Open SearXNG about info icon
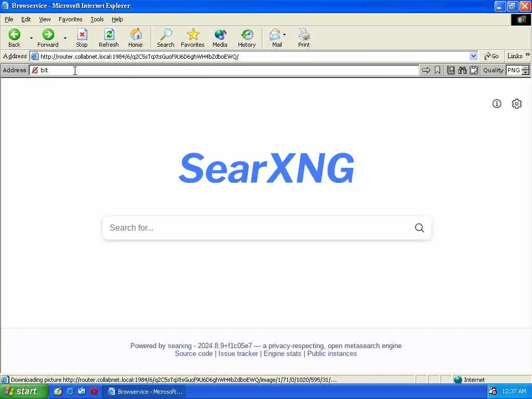This screenshot has height=399, width=532. click(x=497, y=103)
